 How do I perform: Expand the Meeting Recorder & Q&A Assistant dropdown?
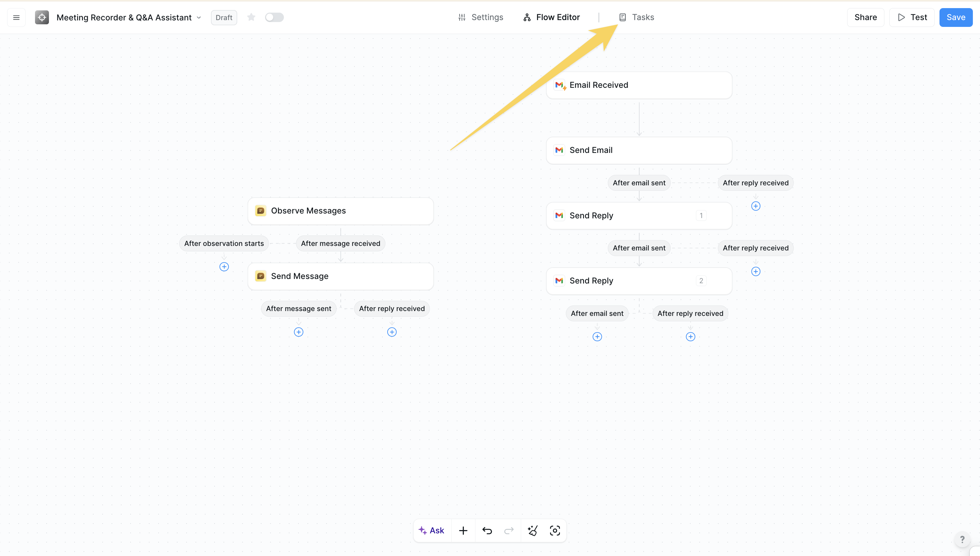tap(199, 17)
